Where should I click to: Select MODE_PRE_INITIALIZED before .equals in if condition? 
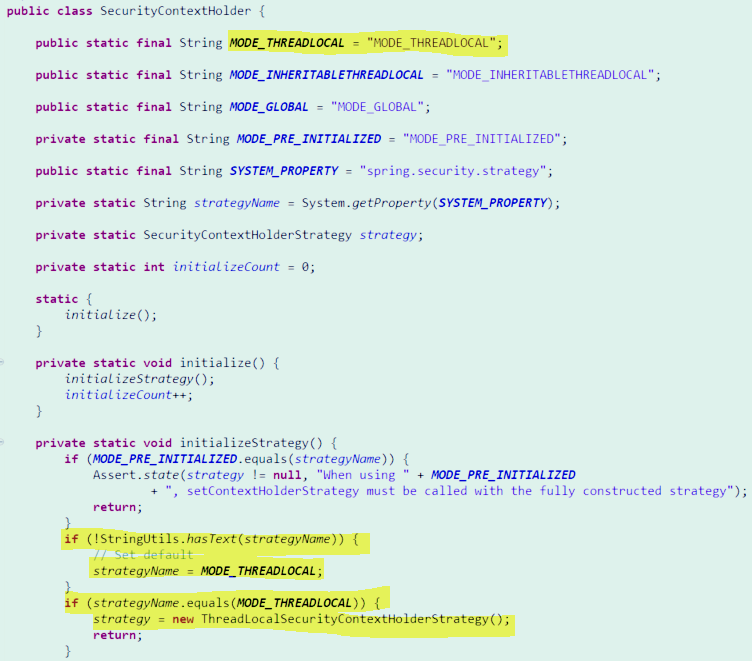coord(164,459)
